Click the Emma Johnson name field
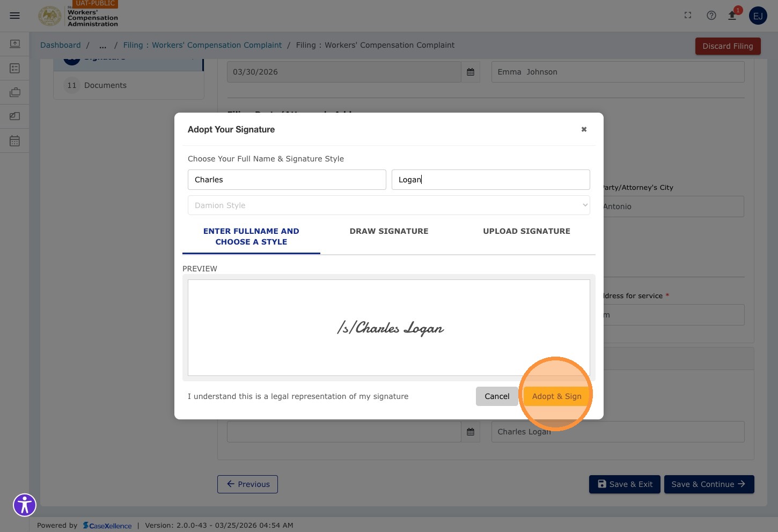Screen dimensions: 778x532 [x=618, y=72]
